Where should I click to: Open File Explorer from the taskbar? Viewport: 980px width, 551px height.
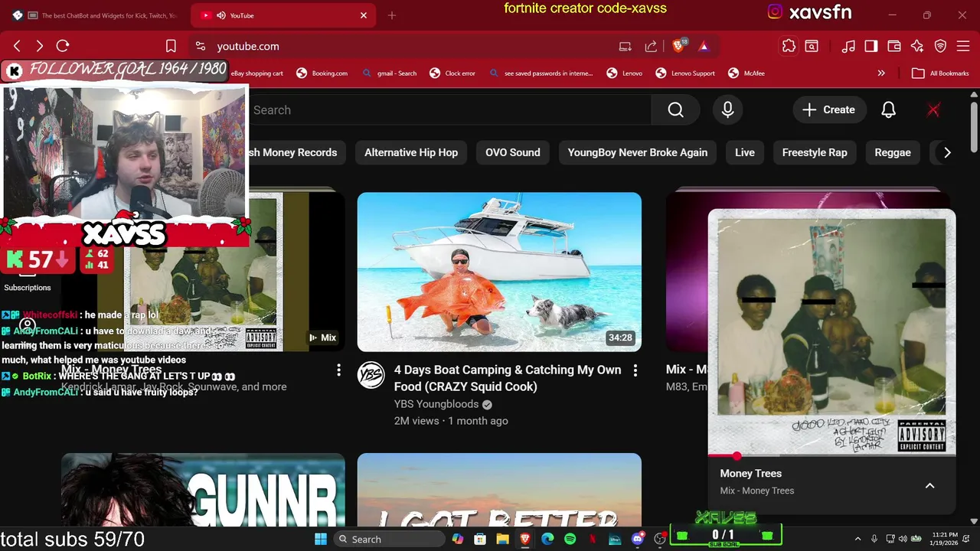502,539
